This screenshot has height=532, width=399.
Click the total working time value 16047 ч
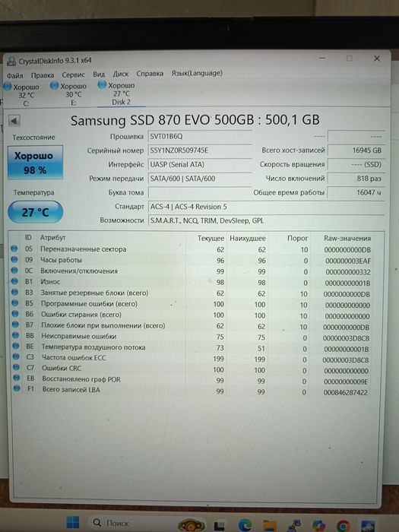[356, 192]
